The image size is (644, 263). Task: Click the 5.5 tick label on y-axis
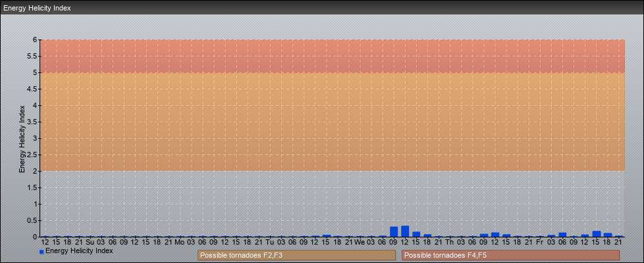(x=33, y=56)
